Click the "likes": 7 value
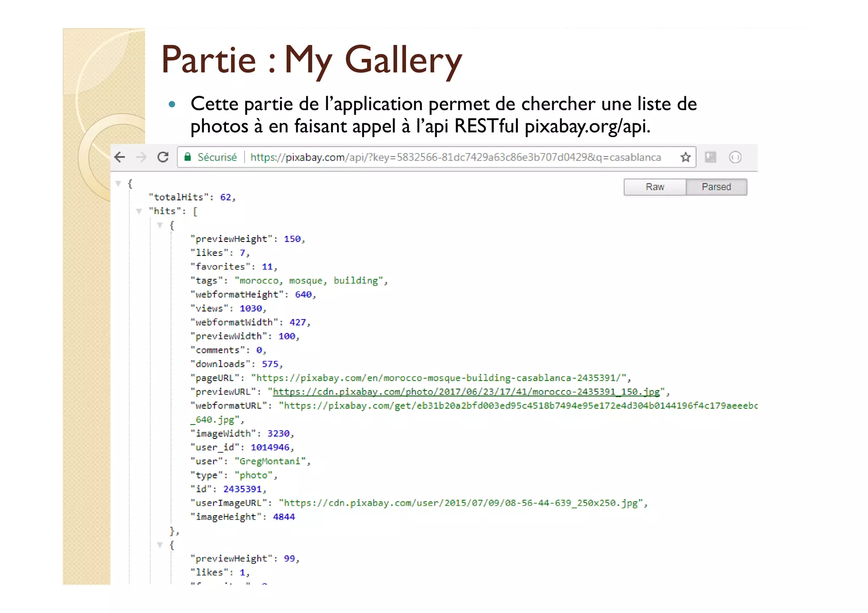Screen dimensions: 868x613 242,253
